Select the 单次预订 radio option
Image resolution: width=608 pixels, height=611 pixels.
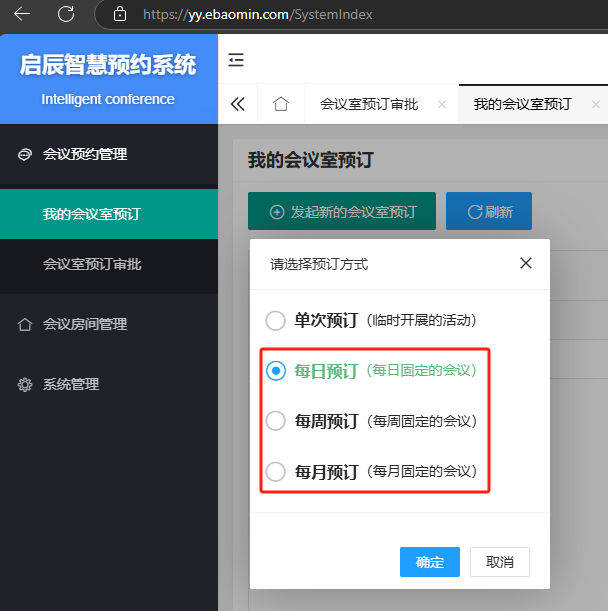click(x=275, y=321)
